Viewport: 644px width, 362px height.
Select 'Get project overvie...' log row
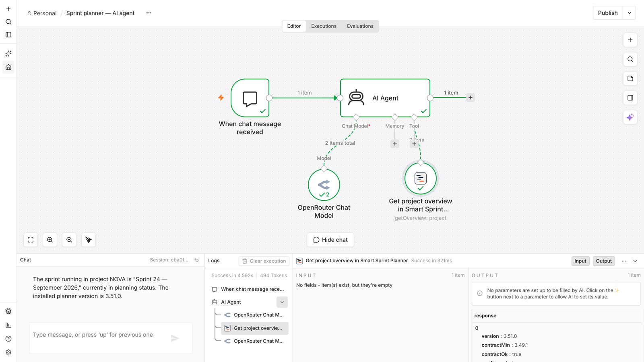255,328
